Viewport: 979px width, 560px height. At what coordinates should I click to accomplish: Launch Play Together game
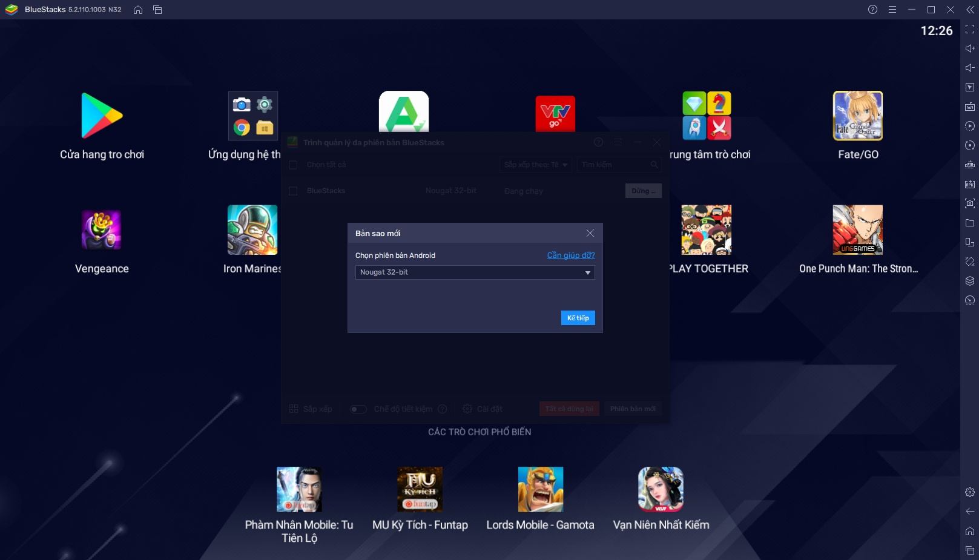click(707, 230)
